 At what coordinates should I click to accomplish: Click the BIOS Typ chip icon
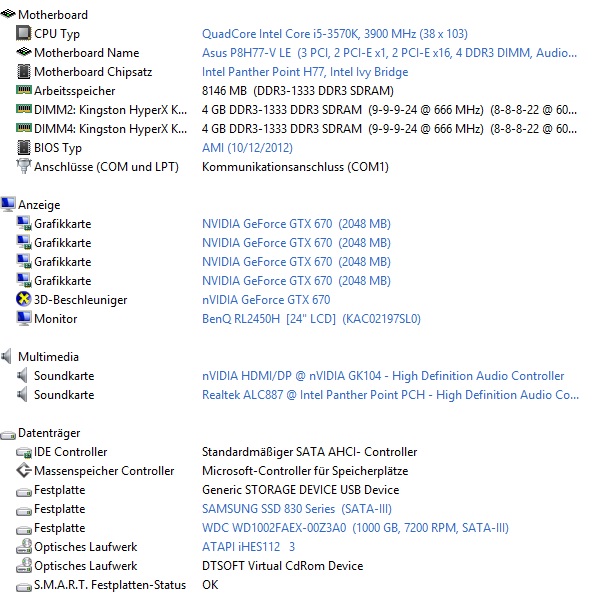(x=24, y=147)
